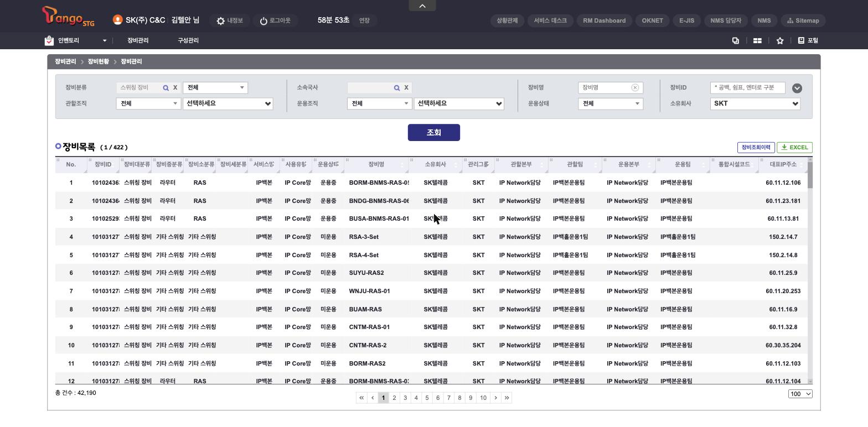Click the Tango STG logo
This screenshot has width=868, height=427.
point(68,17)
